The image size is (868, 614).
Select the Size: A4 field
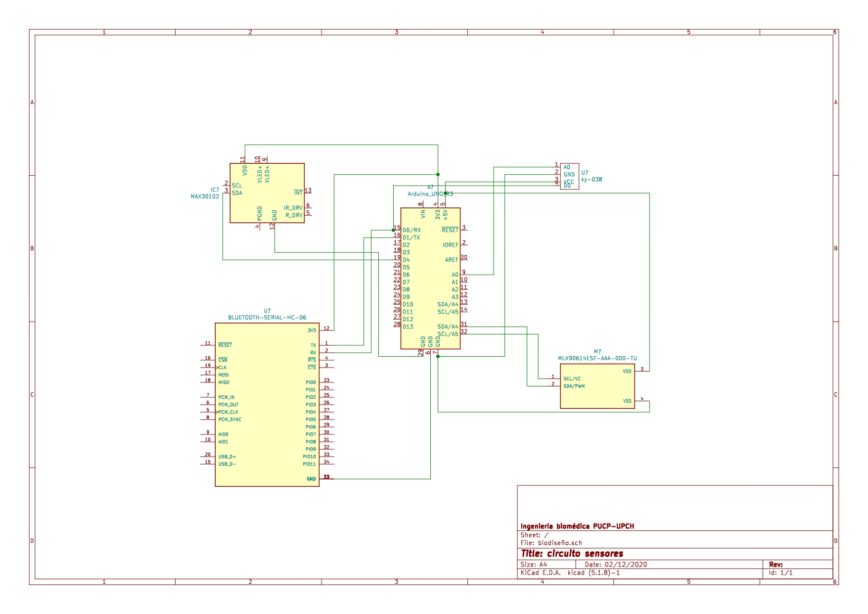pos(534,565)
